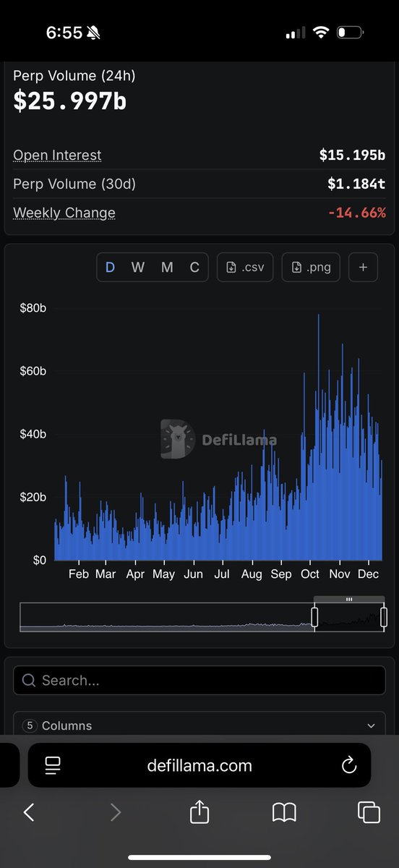Reload the page with the refresh icon
Image resolution: width=399 pixels, height=868 pixels.
[349, 765]
